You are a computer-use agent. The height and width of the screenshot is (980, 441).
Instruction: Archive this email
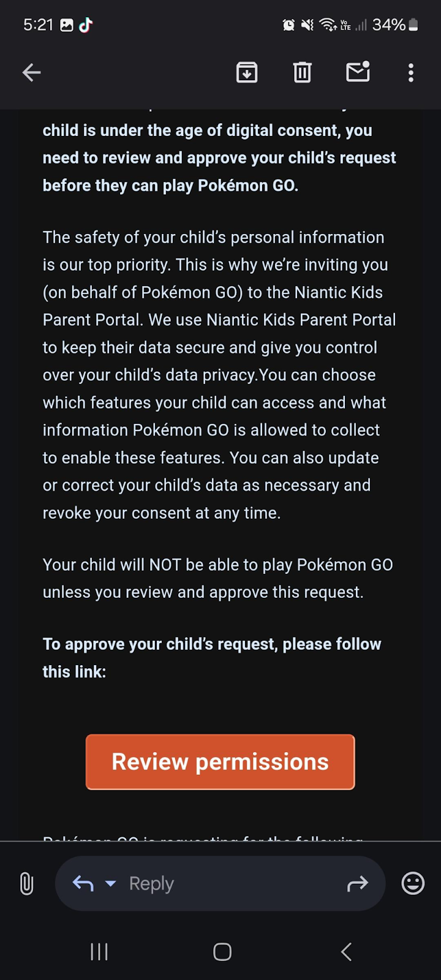tap(247, 73)
